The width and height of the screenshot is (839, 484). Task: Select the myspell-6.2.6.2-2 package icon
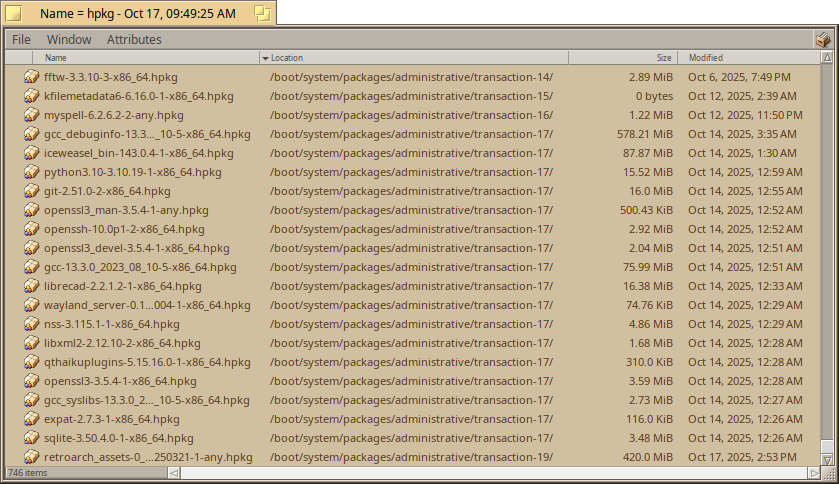click(31, 115)
